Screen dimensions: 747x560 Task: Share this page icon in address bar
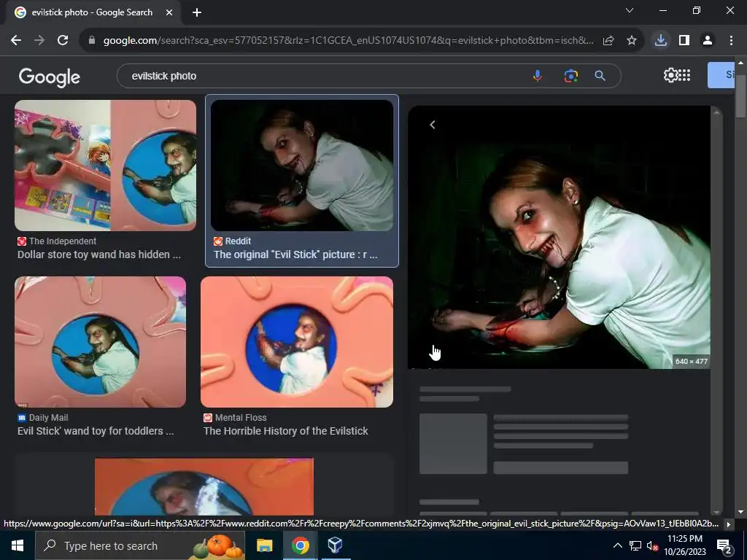608,41
